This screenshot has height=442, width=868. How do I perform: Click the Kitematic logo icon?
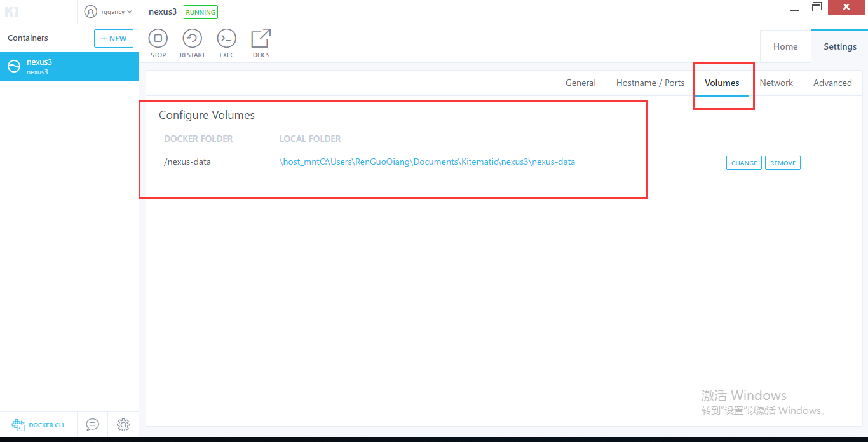tap(11, 11)
